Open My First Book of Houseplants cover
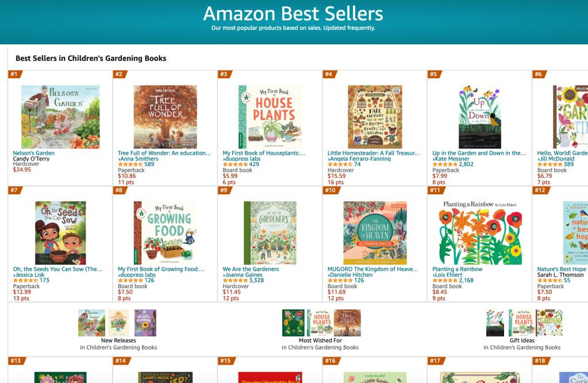 coord(270,117)
